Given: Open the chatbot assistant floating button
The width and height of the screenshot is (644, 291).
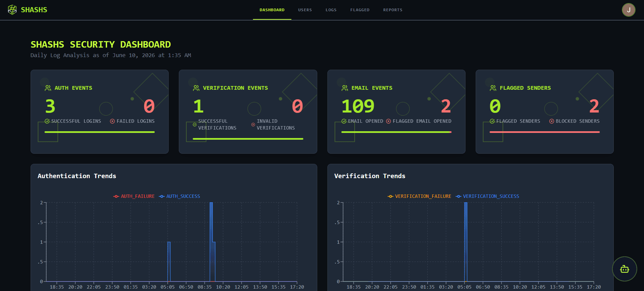Looking at the screenshot, I should tap(624, 269).
